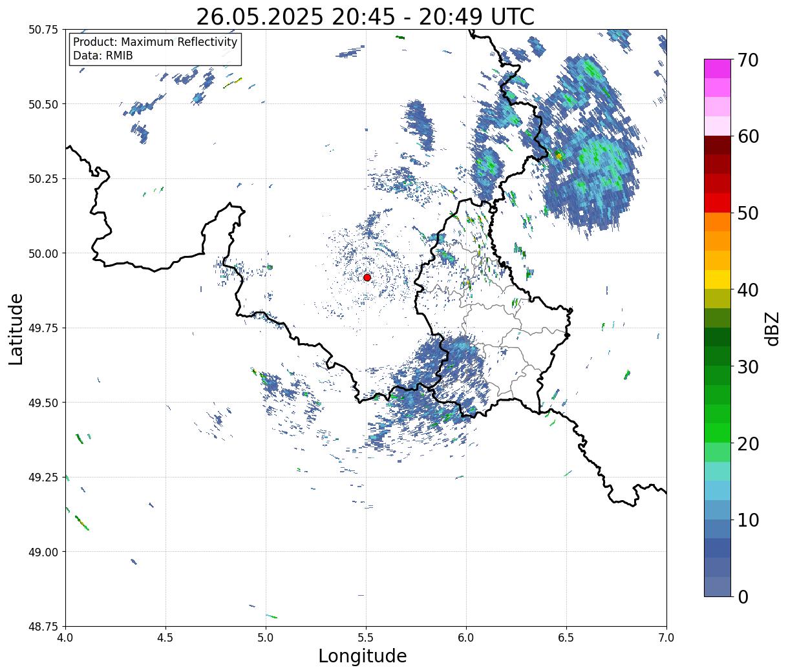Click the orange colorbar swatch below 50
The height and width of the screenshot is (672, 788).
pos(718,222)
